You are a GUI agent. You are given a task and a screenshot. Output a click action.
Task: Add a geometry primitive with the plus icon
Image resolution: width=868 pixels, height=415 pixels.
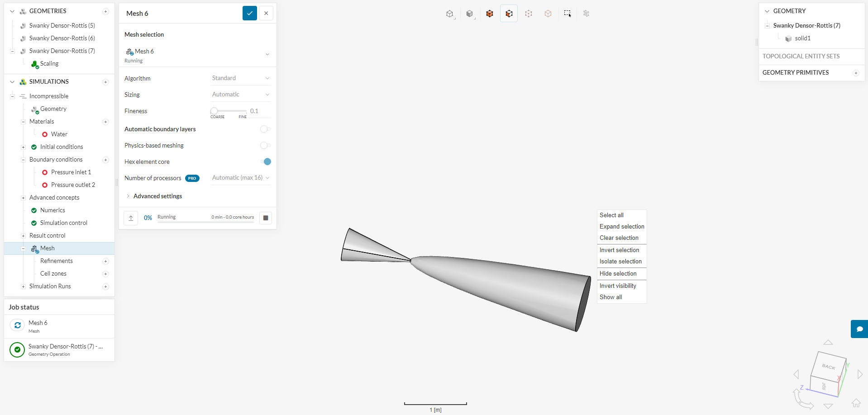pos(856,73)
